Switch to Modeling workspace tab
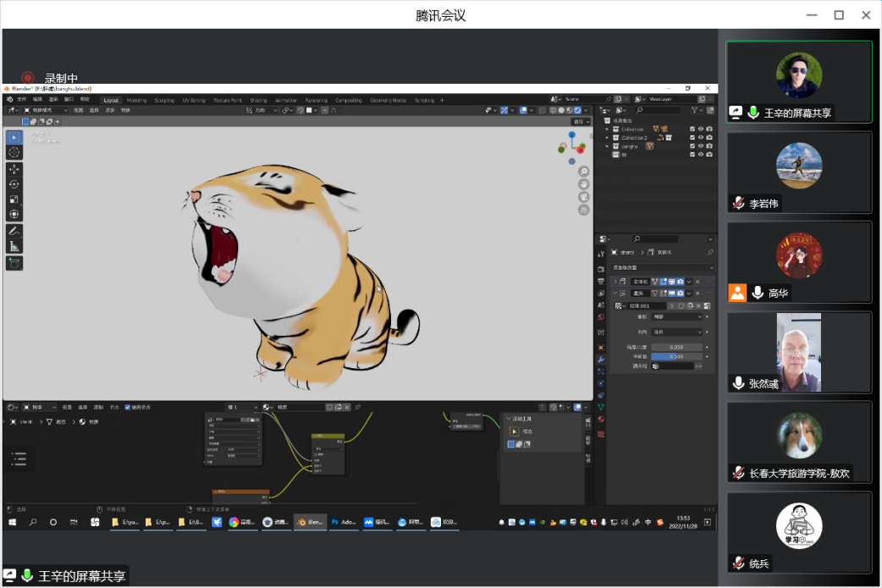Viewport: 882px width, 588px height. 136,101
